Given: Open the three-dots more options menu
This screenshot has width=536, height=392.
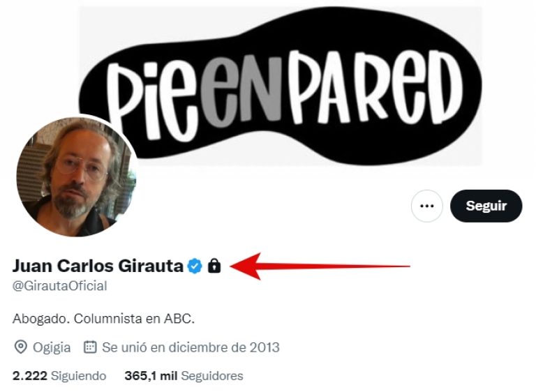Looking at the screenshot, I should click(x=426, y=206).
